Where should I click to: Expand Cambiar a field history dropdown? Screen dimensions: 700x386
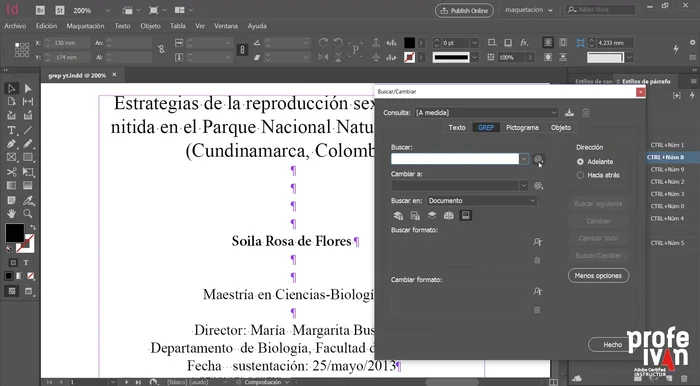click(x=524, y=186)
